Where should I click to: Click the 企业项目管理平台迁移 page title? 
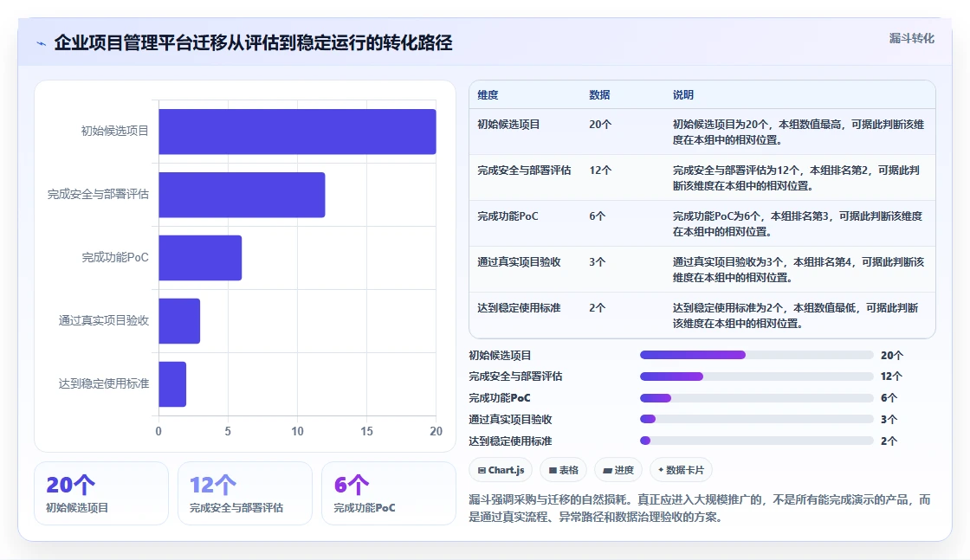pos(253,42)
